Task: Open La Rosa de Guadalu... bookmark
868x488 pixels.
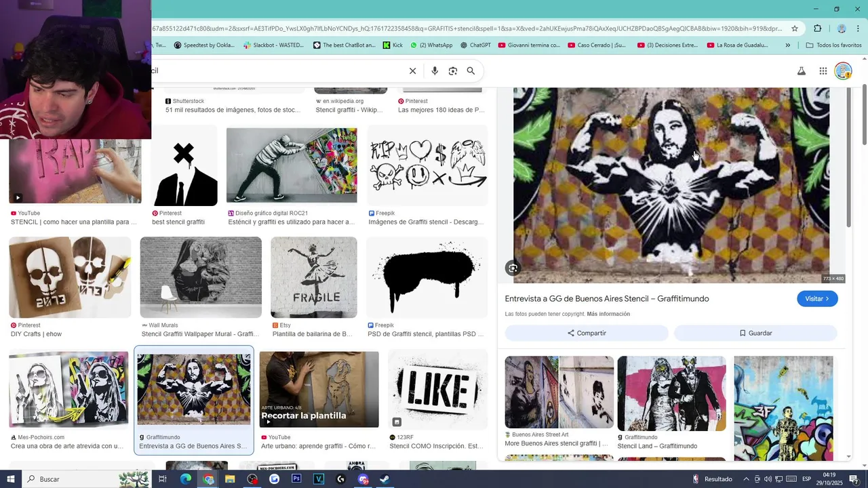Action: pos(738,45)
